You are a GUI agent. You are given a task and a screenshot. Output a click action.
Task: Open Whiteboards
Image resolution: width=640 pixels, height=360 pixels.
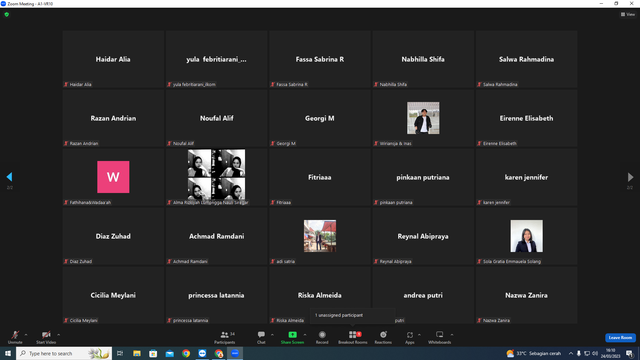(x=440, y=337)
